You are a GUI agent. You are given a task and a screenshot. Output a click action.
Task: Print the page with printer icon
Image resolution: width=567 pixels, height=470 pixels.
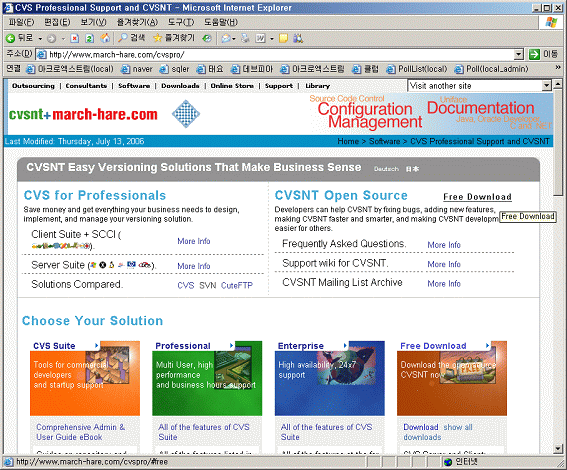pos(245,38)
